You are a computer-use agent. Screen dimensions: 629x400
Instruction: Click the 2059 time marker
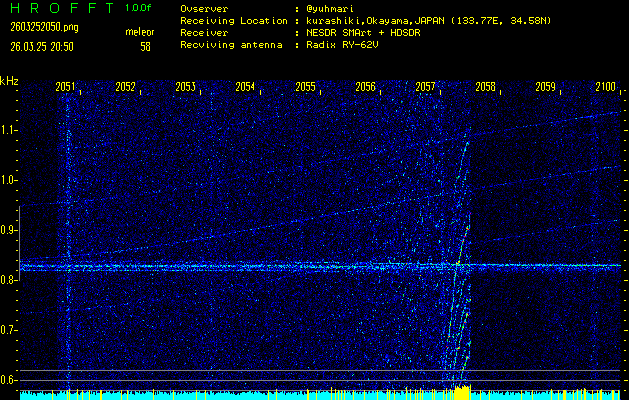546,88
